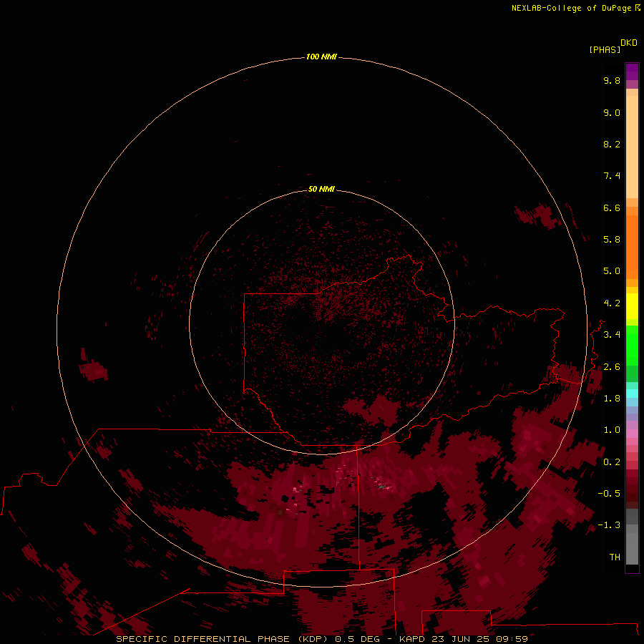Click the 2.6 scale value

[x=612, y=367]
